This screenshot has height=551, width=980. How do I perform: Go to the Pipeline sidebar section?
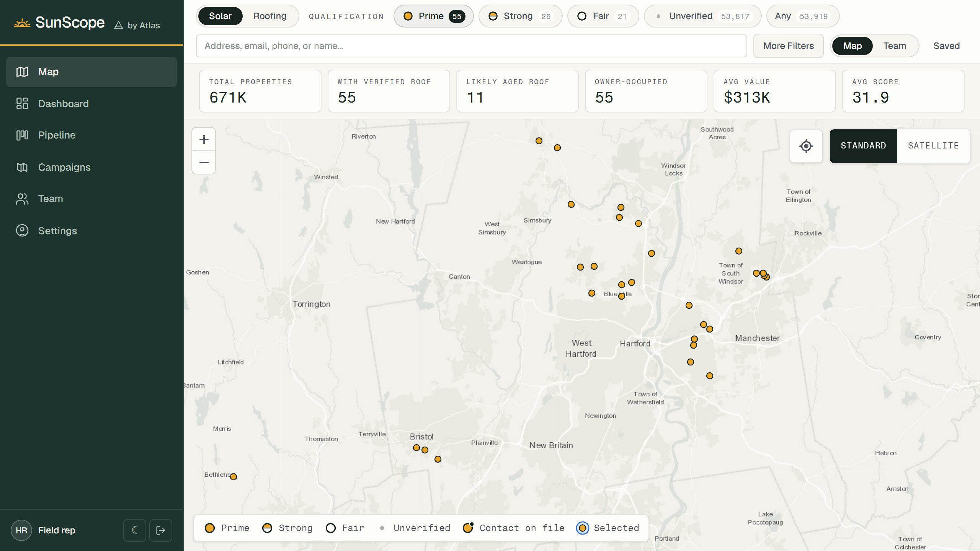tap(91, 135)
